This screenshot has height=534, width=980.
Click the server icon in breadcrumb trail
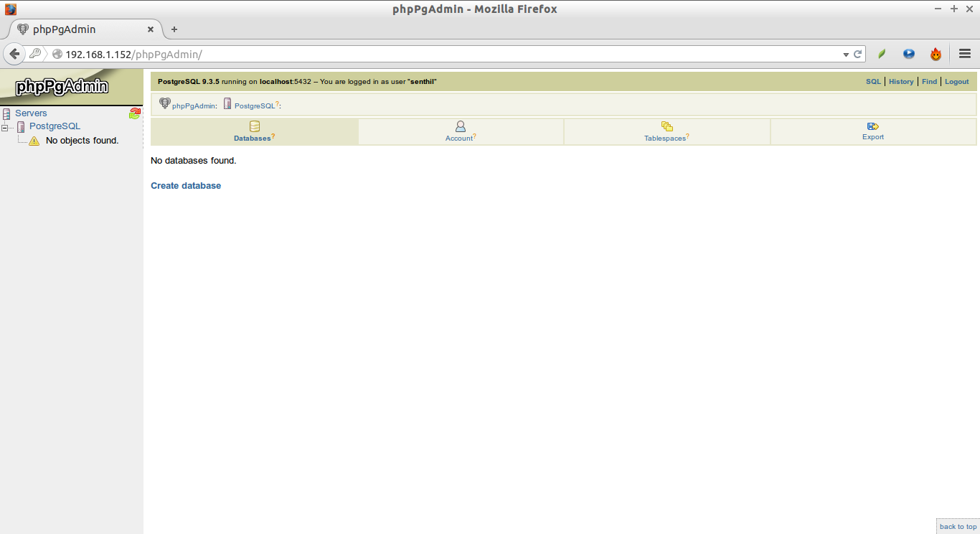tap(227, 103)
